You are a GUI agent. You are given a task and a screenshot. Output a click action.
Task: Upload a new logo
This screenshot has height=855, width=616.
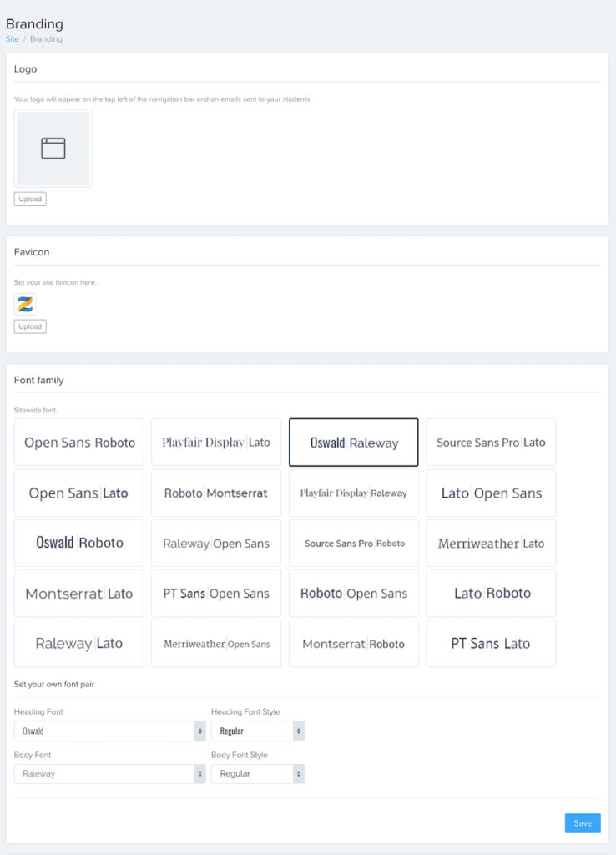click(30, 199)
